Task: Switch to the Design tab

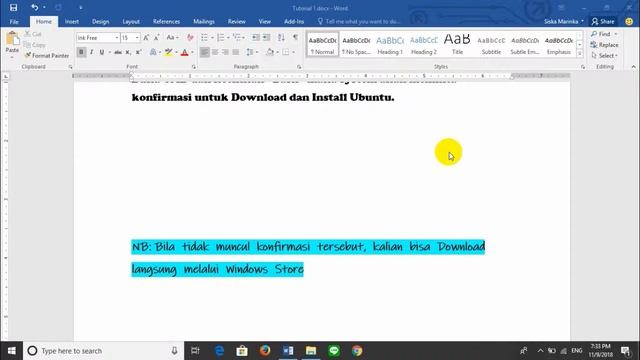Action: coord(100,21)
